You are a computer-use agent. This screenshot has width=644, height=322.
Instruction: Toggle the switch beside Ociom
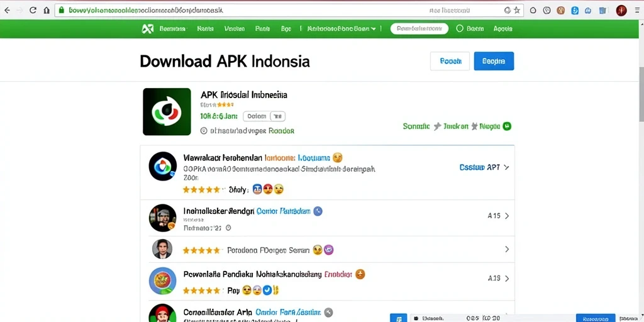[277, 116]
